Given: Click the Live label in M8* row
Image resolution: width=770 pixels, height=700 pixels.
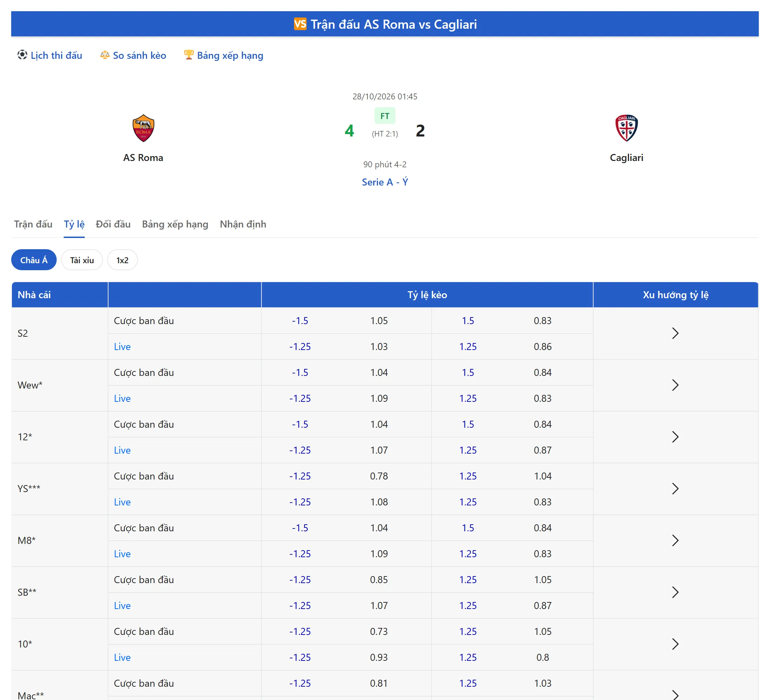Looking at the screenshot, I should (122, 554).
